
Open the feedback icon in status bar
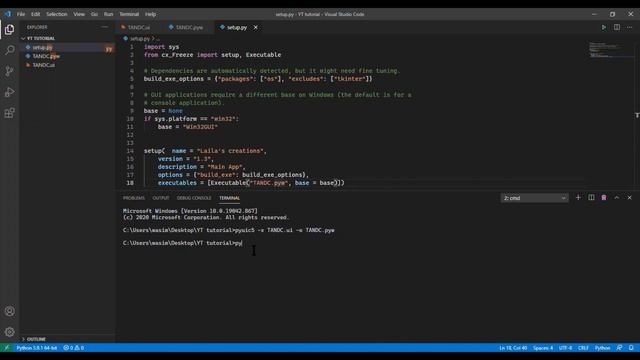click(x=620, y=348)
